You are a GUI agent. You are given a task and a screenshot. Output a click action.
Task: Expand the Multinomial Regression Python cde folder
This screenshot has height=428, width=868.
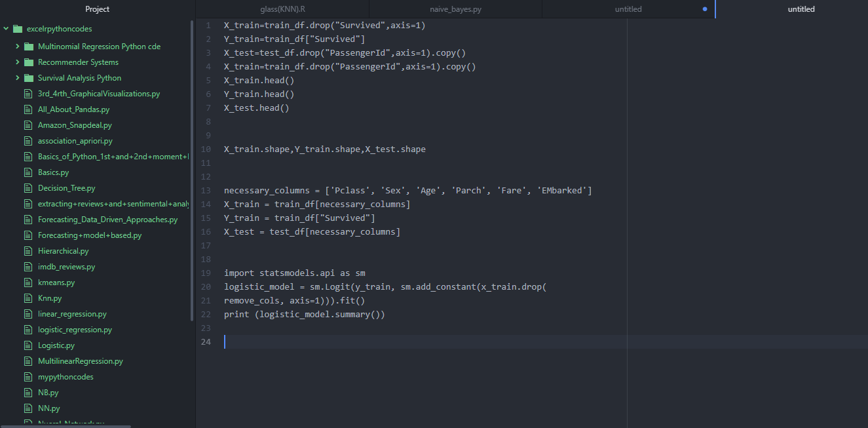[x=18, y=47]
